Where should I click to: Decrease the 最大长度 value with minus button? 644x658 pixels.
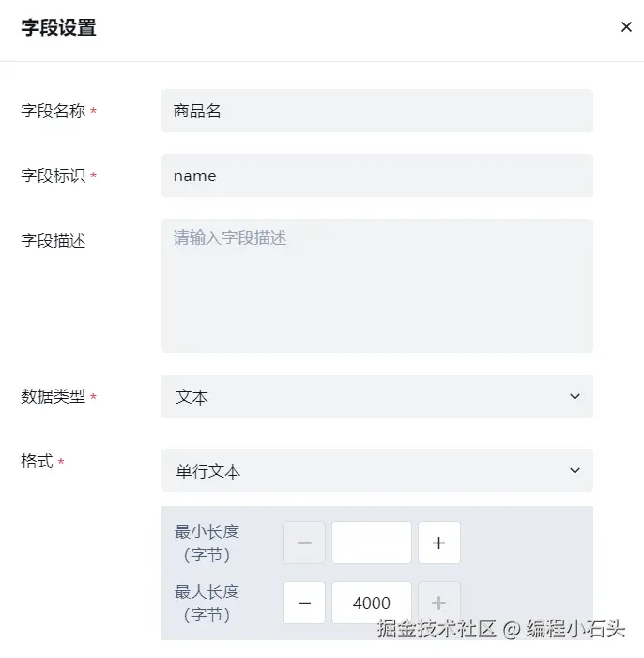point(304,603)
